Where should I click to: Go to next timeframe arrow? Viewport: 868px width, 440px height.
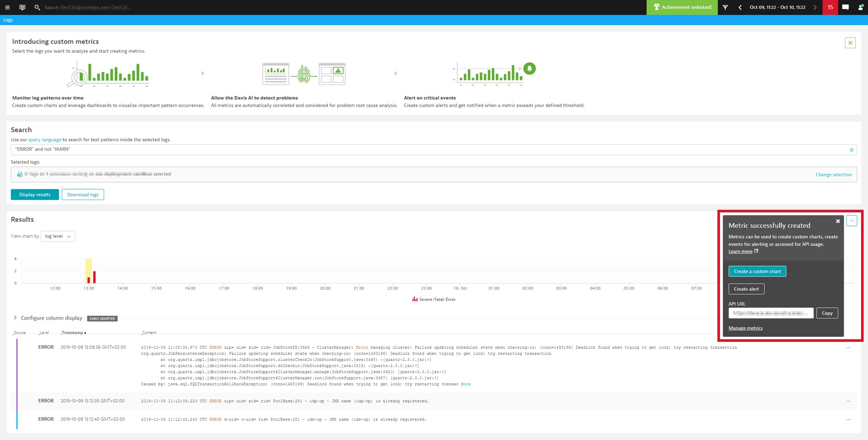(x=815, y=7)
